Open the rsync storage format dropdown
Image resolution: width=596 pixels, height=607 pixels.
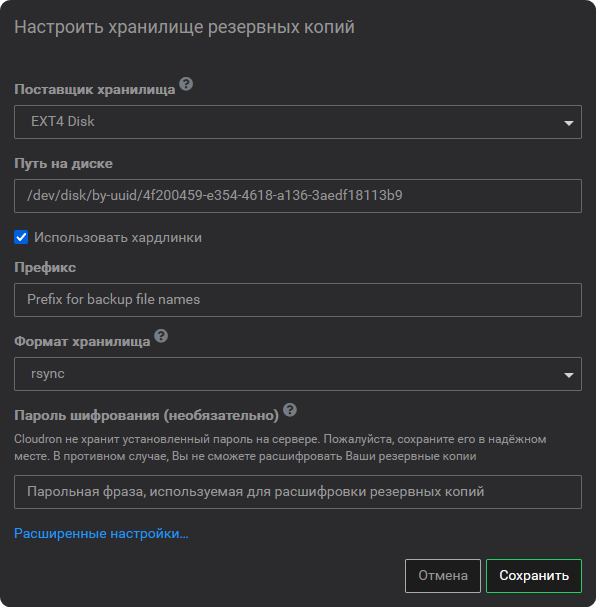click(x=298, y=374)
